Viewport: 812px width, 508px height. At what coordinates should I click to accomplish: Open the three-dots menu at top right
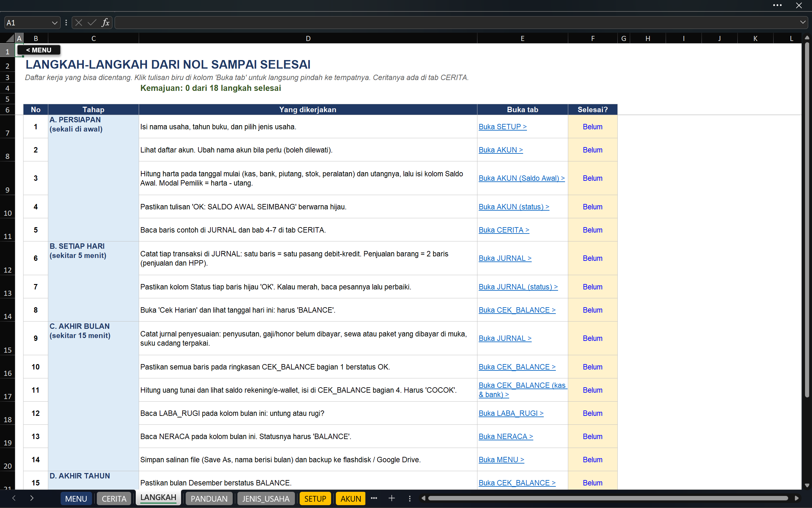click(777, 5)
